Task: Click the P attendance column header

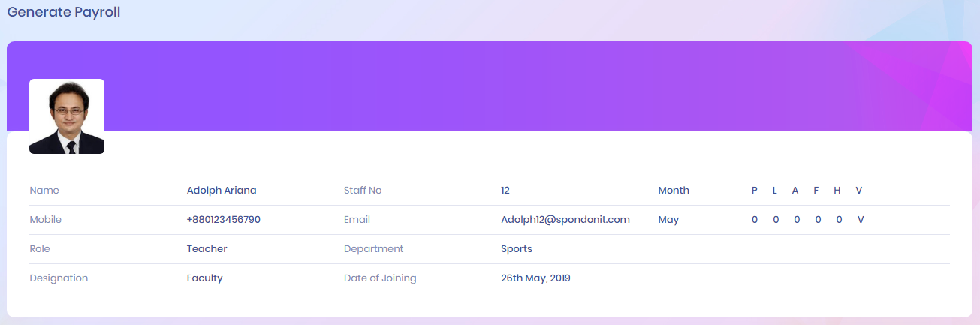Action: (755, 191)
